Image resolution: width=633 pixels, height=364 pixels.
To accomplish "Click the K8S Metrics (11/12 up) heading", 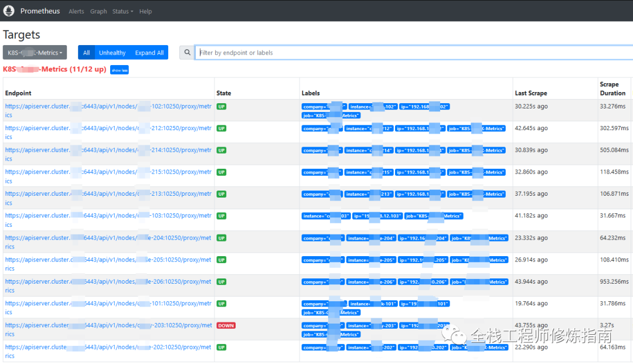I will point(55,69).
